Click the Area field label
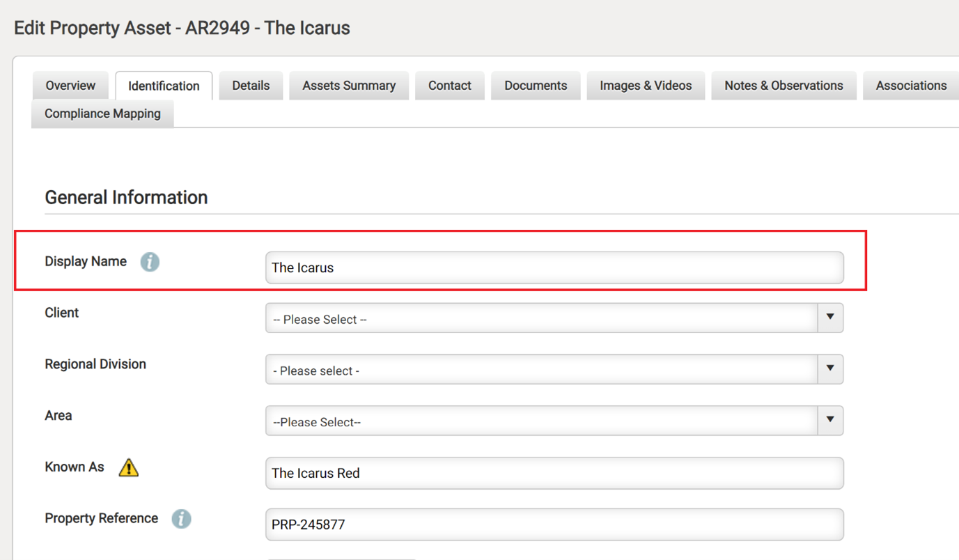Screen dimensions: 959x560 tap(59, 416)
